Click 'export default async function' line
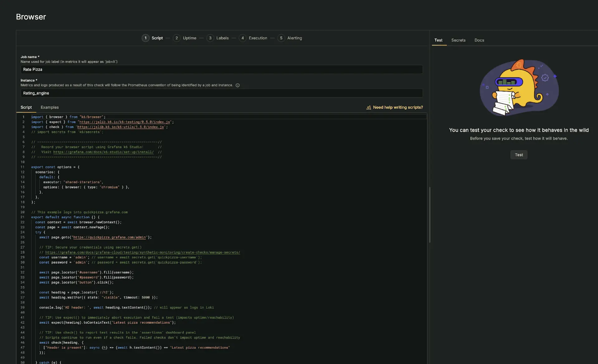Viewport: 598px width, 364px height. click(x=65, y=217)
